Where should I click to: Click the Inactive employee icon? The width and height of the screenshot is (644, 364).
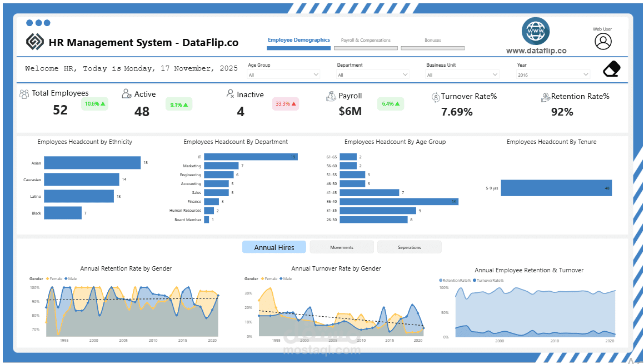coord(231,94)
